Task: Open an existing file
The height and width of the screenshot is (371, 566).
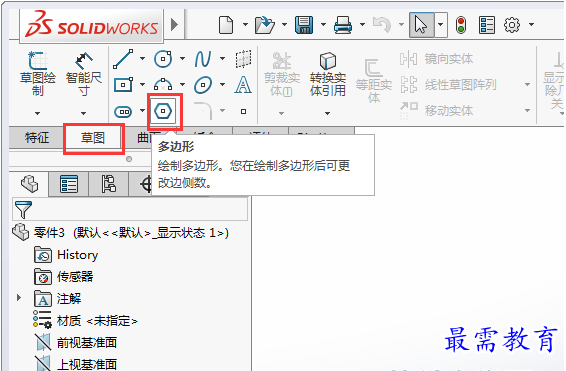Action: (265, 25)
